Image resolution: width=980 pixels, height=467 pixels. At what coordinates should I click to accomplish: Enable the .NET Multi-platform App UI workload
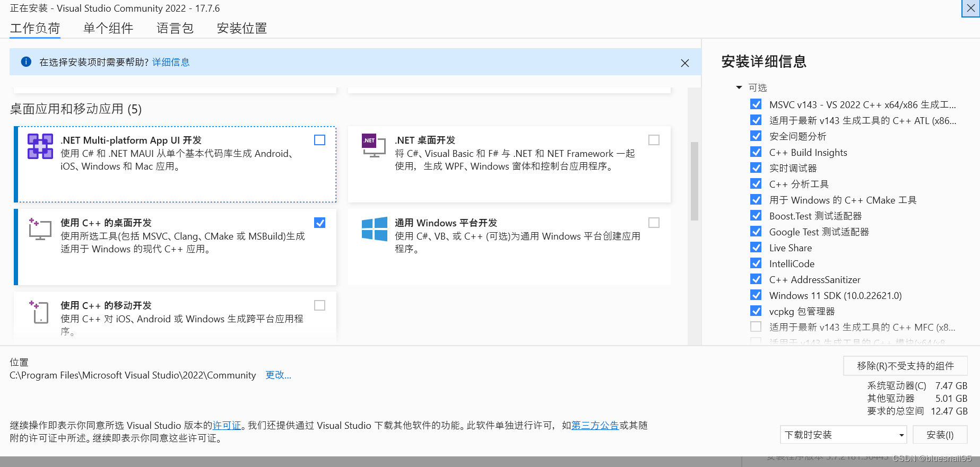(x=319, y=140)
